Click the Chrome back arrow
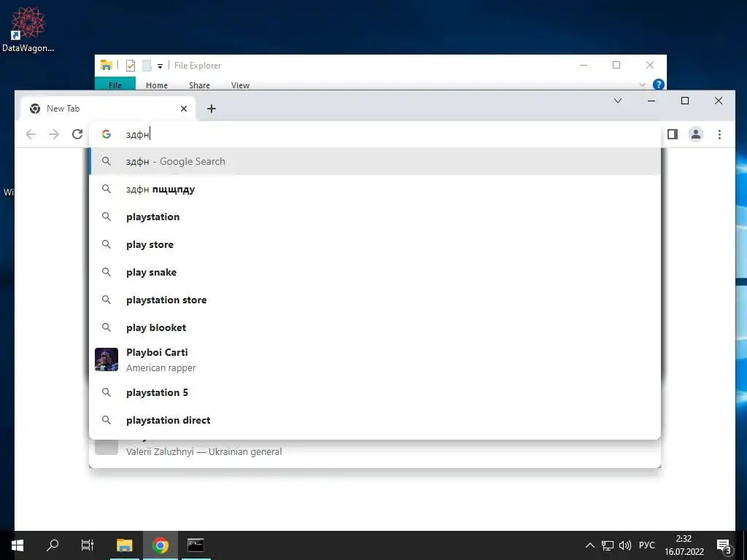 [x=31, y=134]
